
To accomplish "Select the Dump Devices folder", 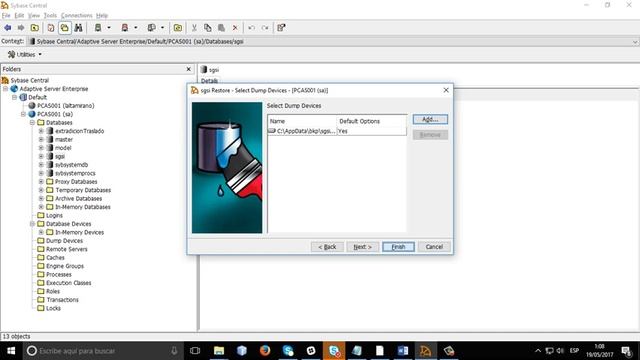I will (x=64, y=241).
